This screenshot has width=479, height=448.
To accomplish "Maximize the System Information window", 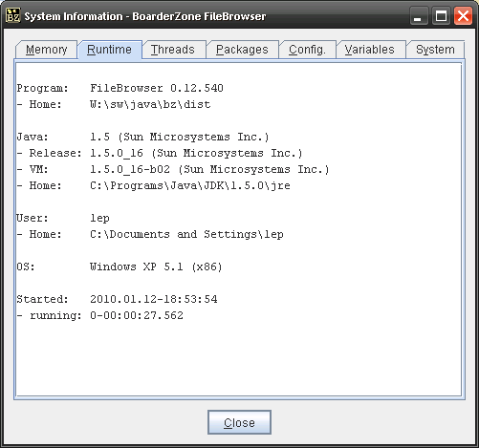I will [x=441, y=15].
